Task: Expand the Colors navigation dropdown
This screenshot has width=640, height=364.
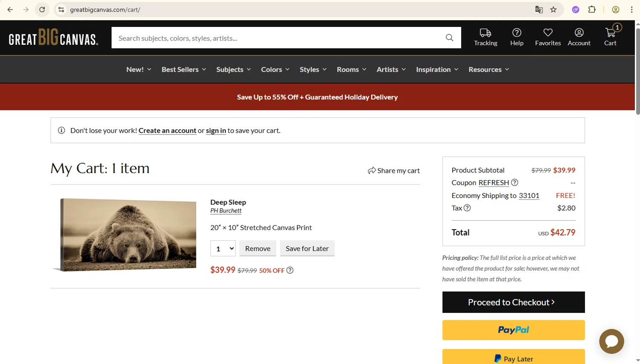Action: [275, 70]
